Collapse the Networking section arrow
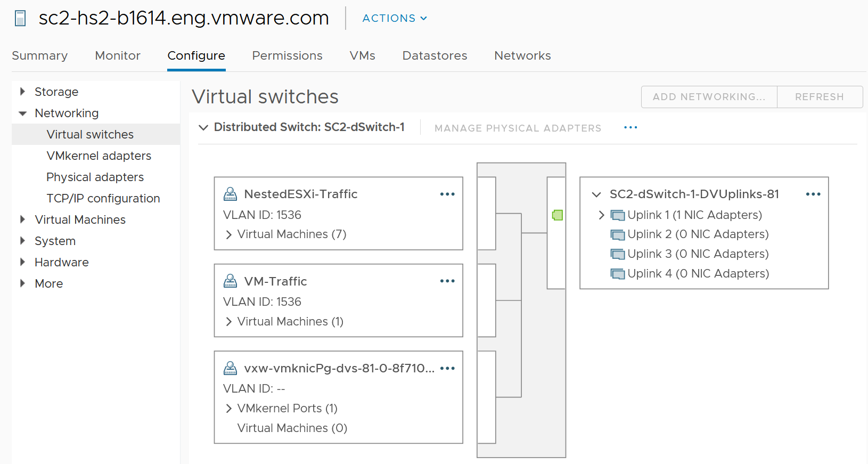868x464 pixels. (x=22, y=113)
